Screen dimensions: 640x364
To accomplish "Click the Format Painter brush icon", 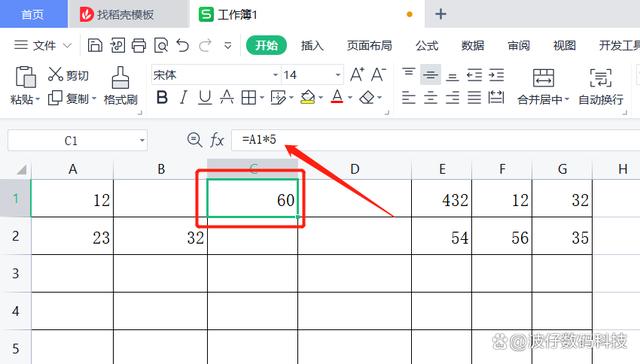I will point(120,78).
